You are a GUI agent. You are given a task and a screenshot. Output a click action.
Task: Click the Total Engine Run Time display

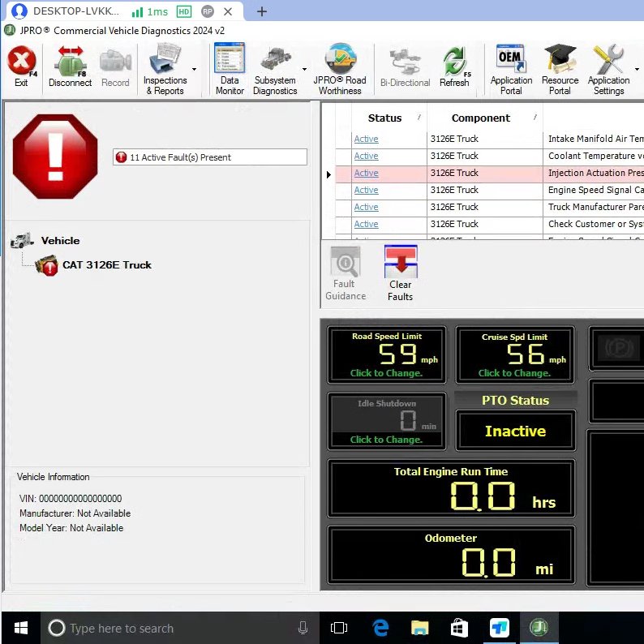pos(451,488)
